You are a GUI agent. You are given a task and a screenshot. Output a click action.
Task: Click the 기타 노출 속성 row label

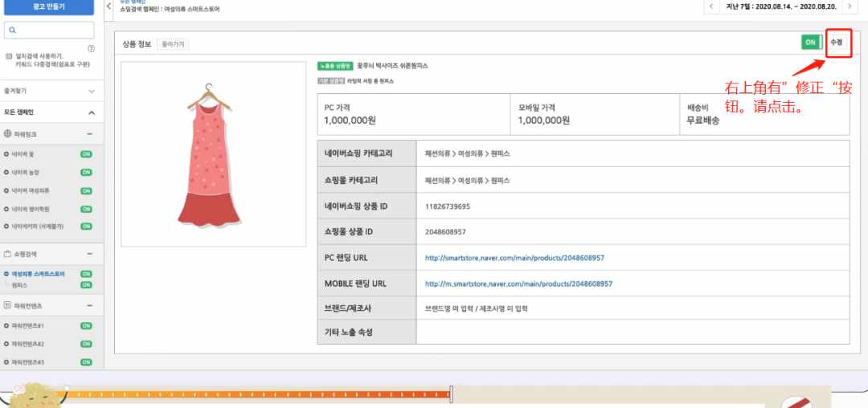349,333
